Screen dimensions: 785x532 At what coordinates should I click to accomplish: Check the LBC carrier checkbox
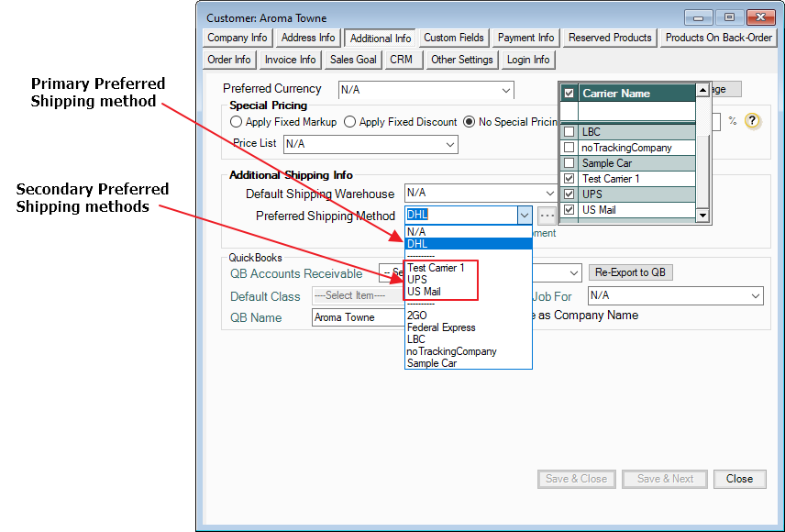[x=569, y=132]
